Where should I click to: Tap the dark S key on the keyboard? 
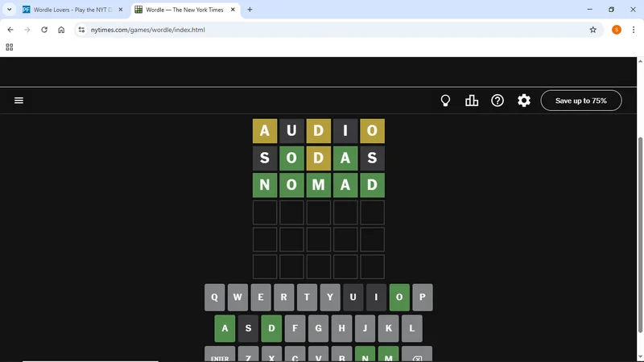(x=248, y=328)
